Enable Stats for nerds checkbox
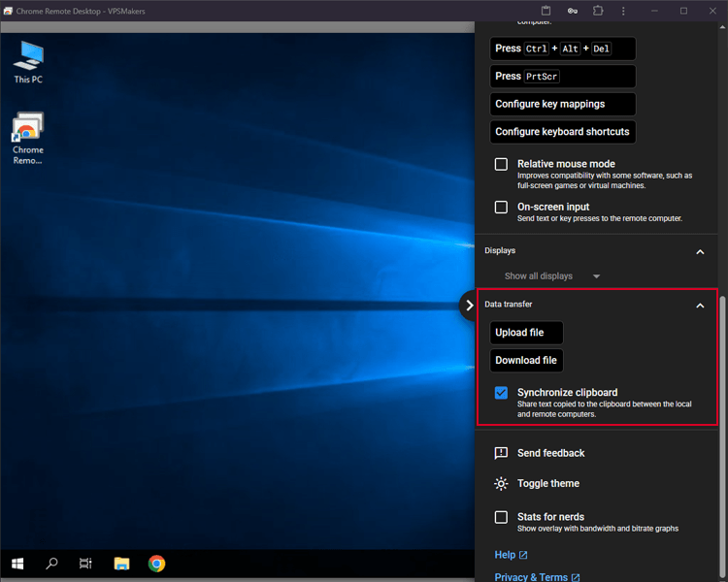The image size is (728, 582). click(501, 517)
